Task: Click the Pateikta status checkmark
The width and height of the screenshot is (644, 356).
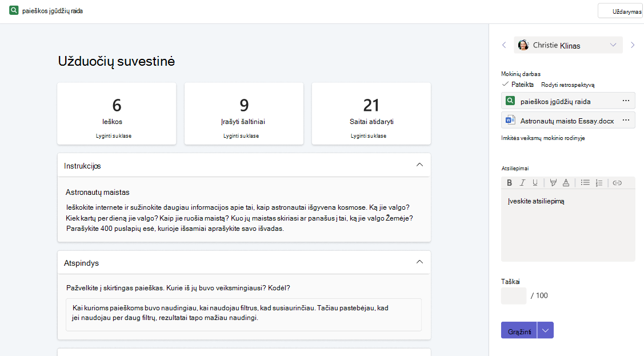Action: [505, 84]
